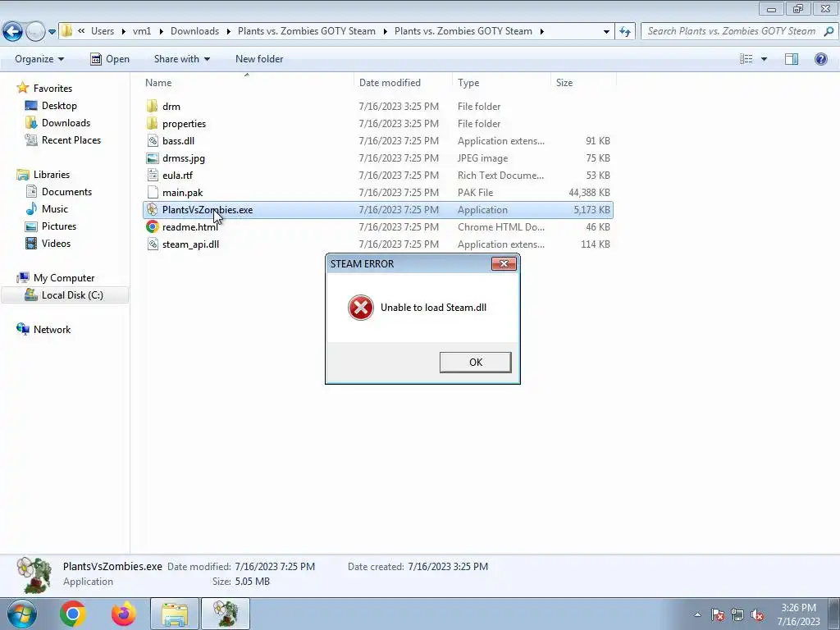Open the Pictures library
Viewport: 840px width, 630px height.
59,226
